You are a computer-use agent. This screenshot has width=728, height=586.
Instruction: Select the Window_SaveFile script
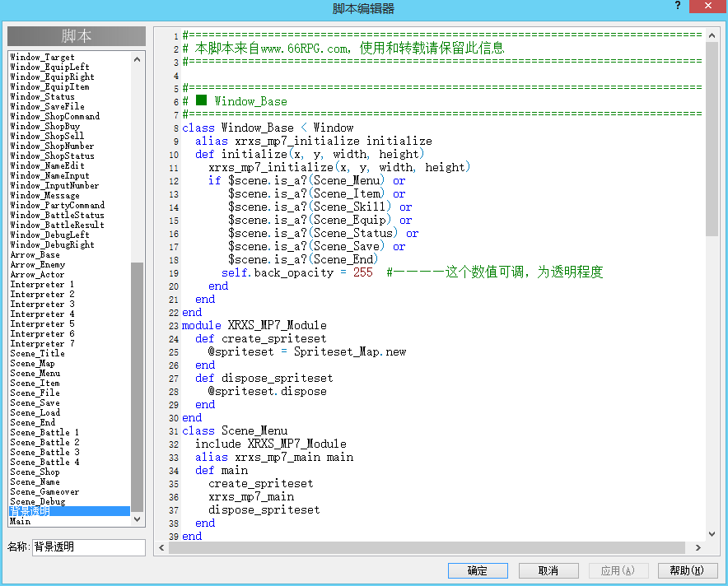48,106
